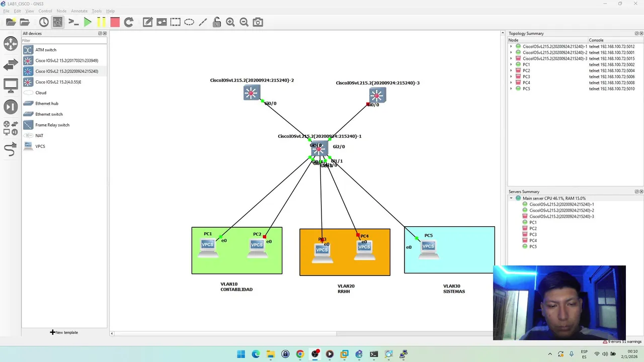Viewport: 644px width, 362px height.
Task: Select the PC5 VPCS node on canvas
Action: pyautogui.click(x=429, y=248)
